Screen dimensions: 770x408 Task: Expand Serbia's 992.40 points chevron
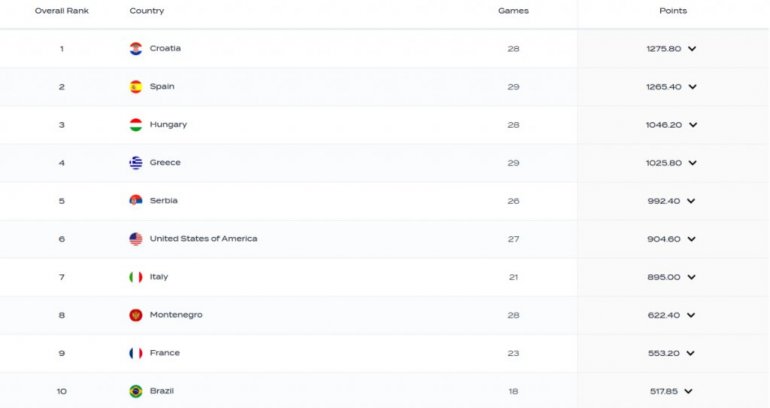point(692,201)
